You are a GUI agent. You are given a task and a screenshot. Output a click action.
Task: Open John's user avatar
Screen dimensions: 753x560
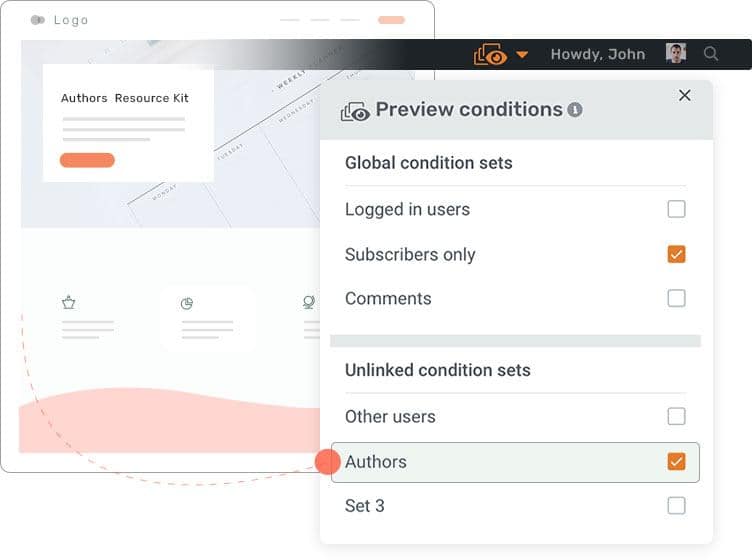[x=676, y=54]
